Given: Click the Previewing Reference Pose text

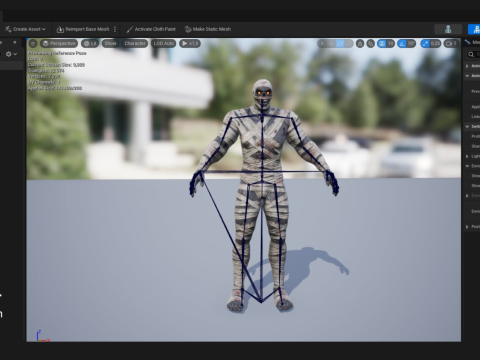Looking at the screenshot, I should tap(57, 53).
